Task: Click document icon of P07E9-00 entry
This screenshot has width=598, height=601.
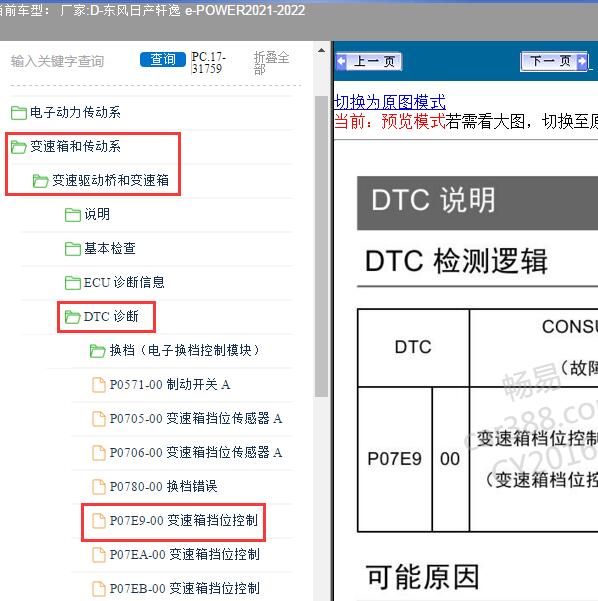Action: click(99, 521)
